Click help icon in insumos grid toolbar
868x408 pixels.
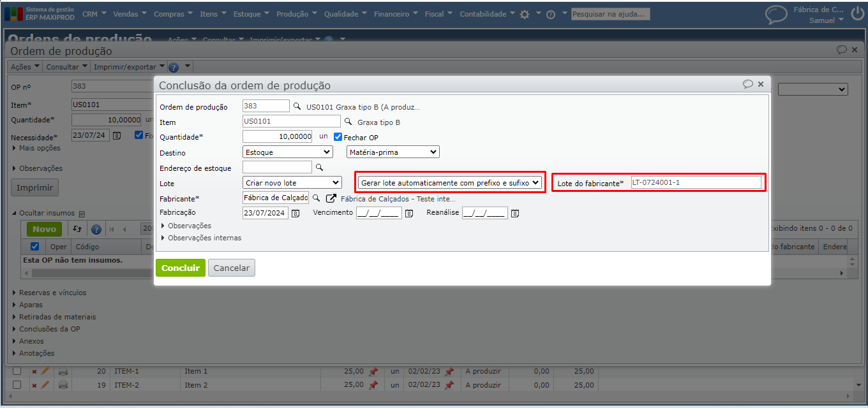[x=96, y=229]
